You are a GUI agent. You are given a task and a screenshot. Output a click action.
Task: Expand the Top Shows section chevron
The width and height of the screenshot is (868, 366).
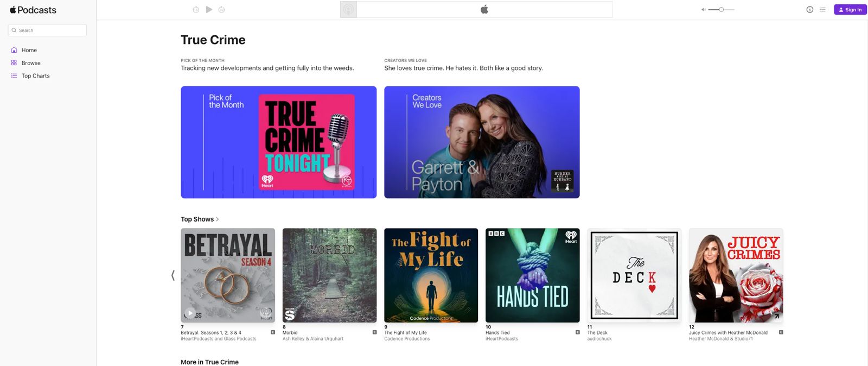[218, 219]
